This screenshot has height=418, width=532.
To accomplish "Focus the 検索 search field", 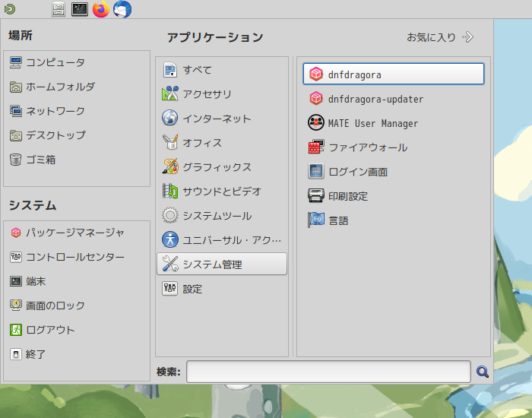I will (x=328, y=372).
